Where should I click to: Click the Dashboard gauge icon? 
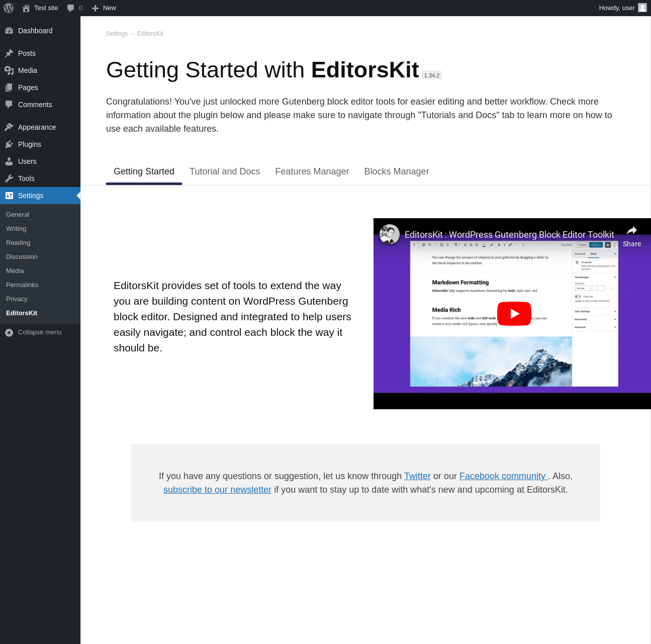9,31
